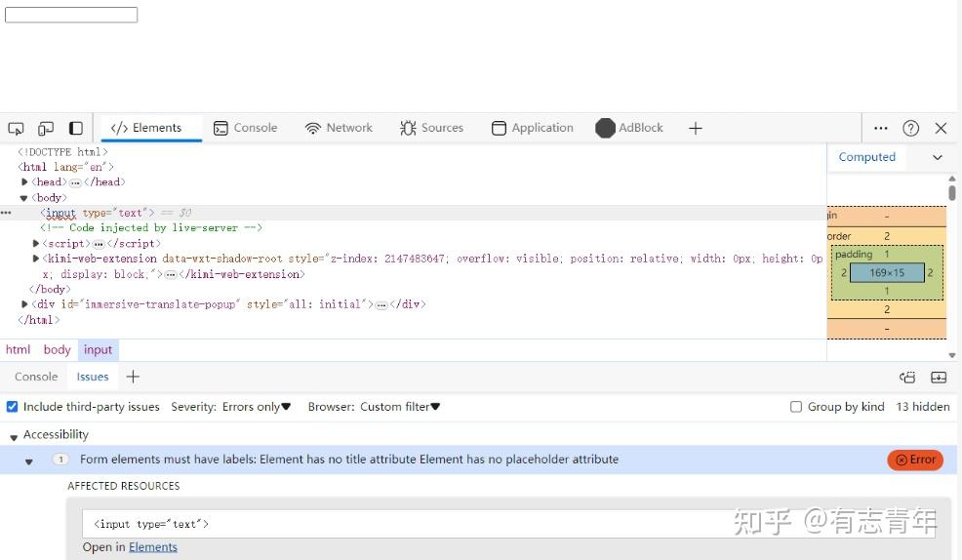Click the live-server injected code comment
Screen dimensions: 962x560
point(151,228)
